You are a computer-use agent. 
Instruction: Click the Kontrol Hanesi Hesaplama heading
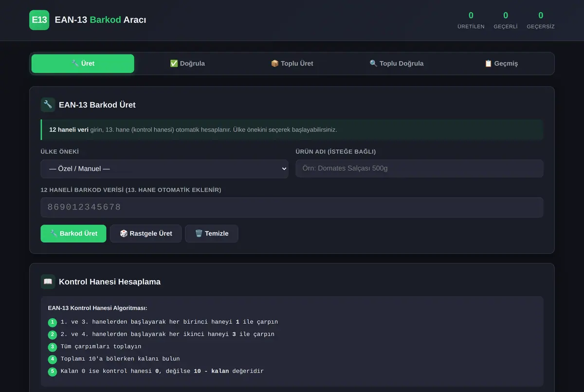(109, 282)
